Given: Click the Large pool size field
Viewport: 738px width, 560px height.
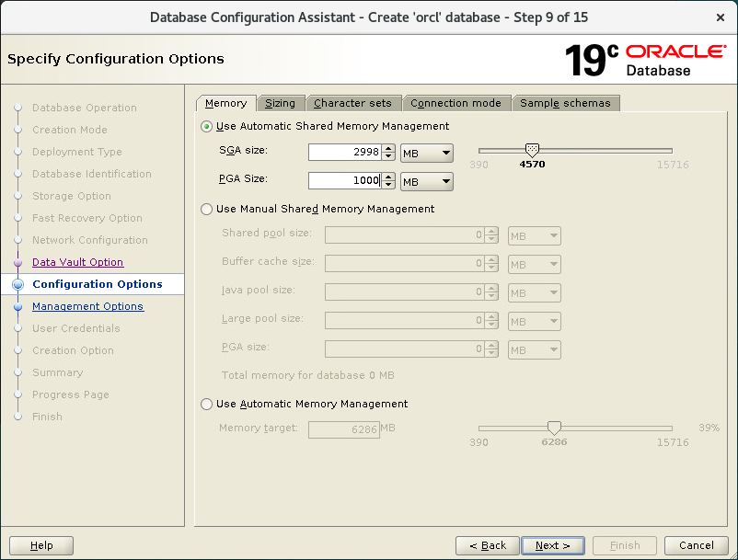Looking at the screenshot, I should [405, 321].
